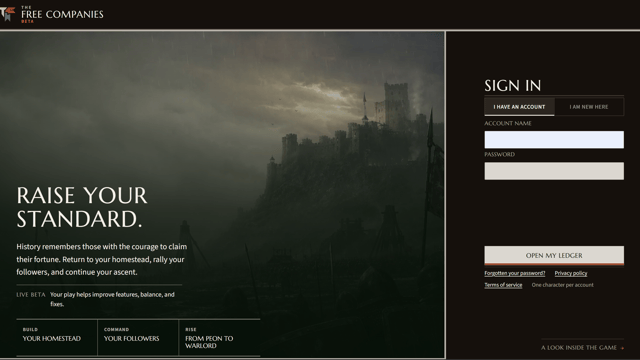This screenshot has width=640, height=360.
Task: Open the Terms of service link
Action: click(x=503, y=285)
